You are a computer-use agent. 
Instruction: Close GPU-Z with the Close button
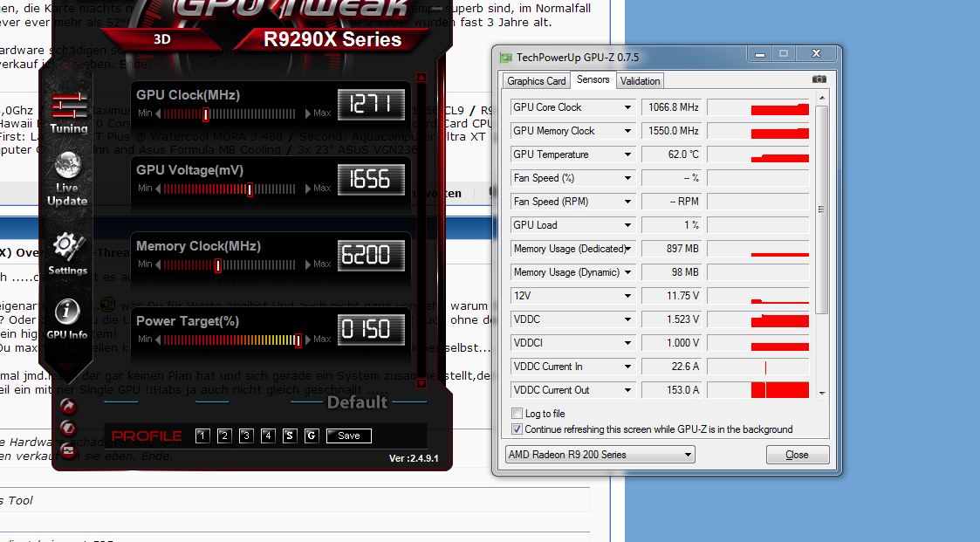click(798, 455)
